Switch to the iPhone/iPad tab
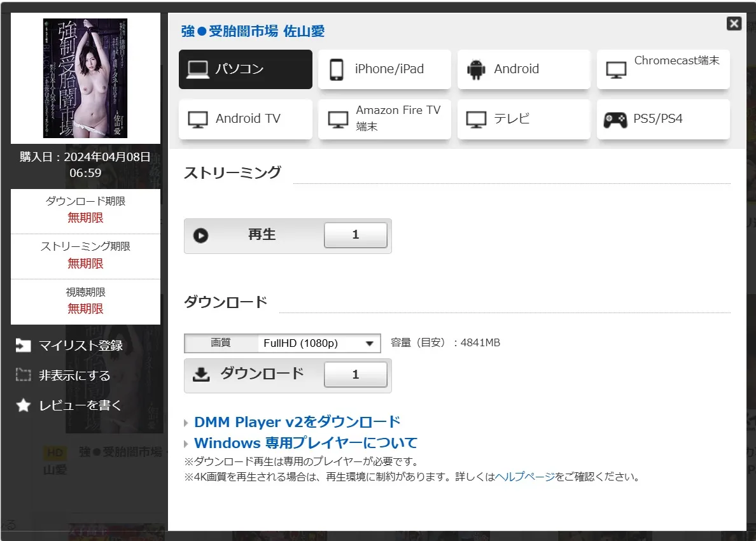This screenshot has width=756, height=541. 385,69
